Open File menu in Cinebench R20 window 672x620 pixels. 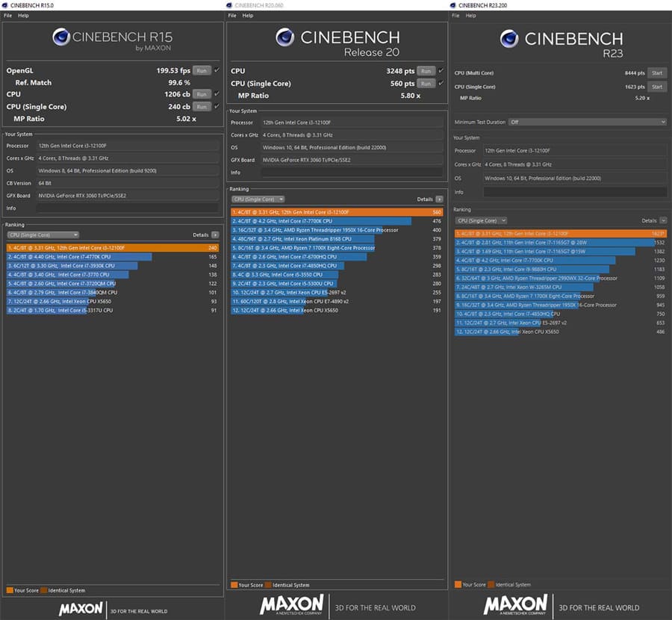pos(232,16)
